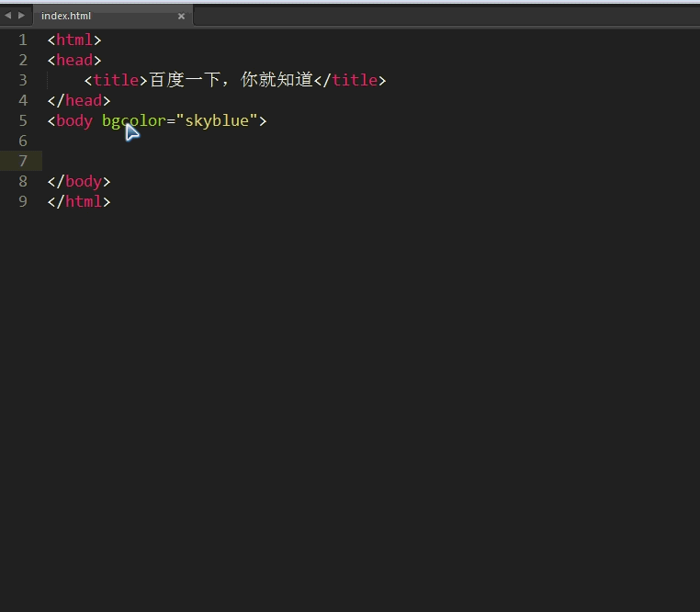Close the index.html tab
This screenshot has height=612, width=700.
point(181,16)
